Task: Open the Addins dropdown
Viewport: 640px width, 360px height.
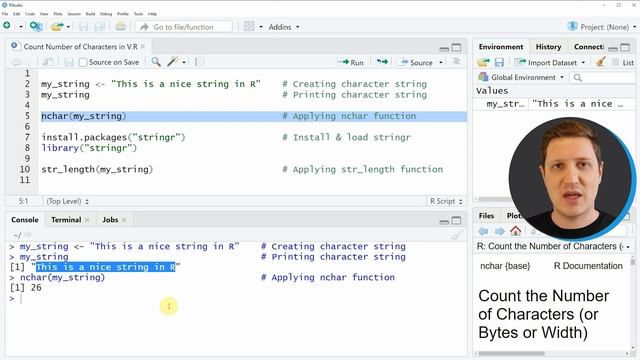Action: coord(284,27)
